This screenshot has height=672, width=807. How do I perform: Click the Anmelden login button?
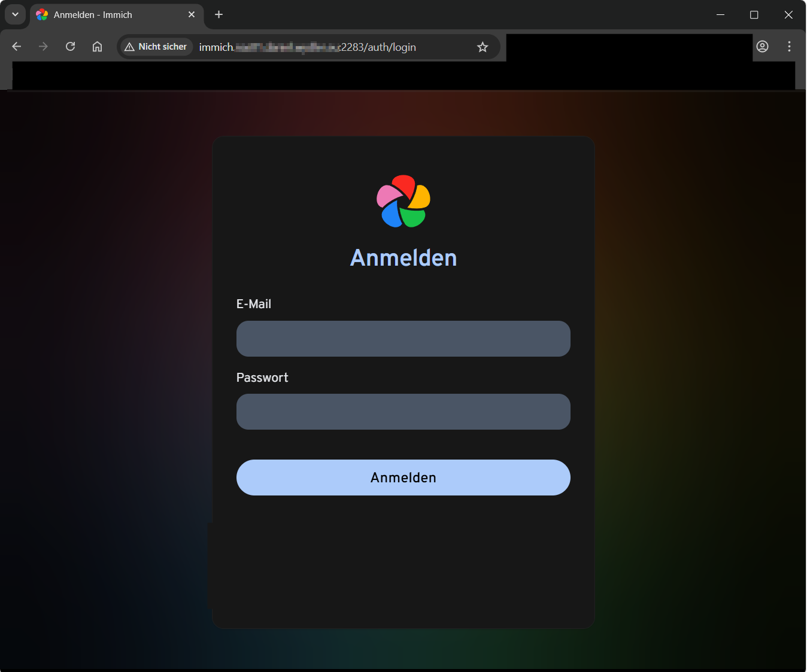pos(403,478)
